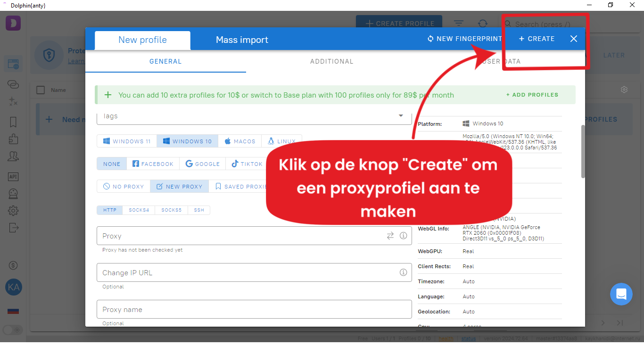Select HTTP proxy type
Viewport: 644px width, 362px height.
tap(110, 210)
